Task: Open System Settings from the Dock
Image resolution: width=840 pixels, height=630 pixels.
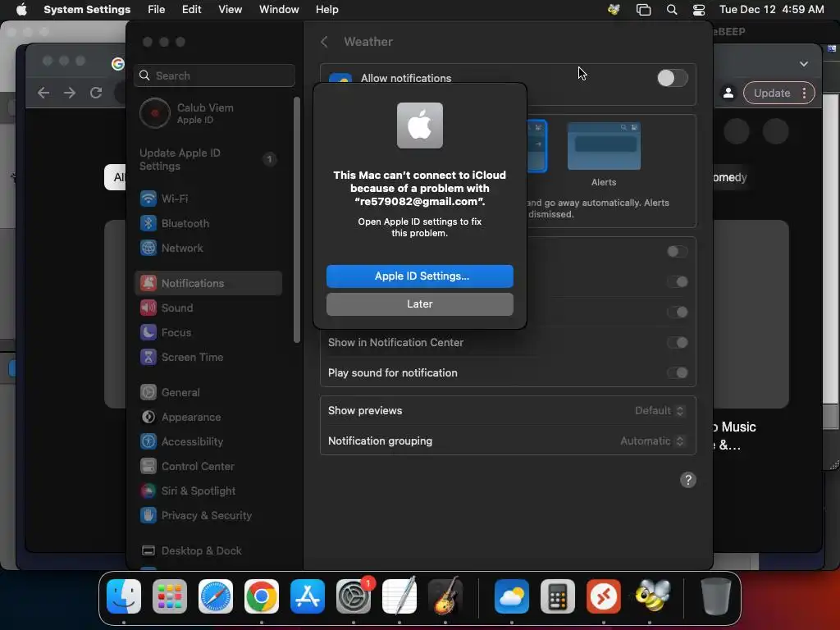Action: (x=354, y=596)
